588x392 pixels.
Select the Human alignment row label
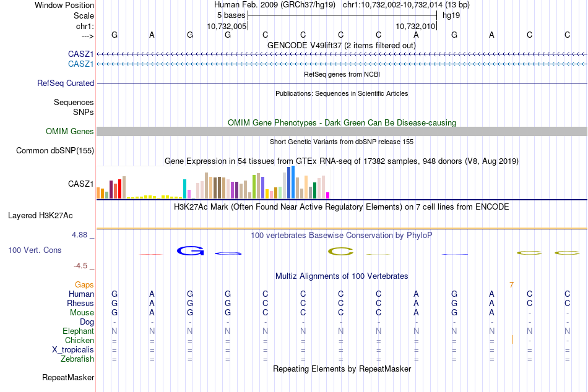81,294
